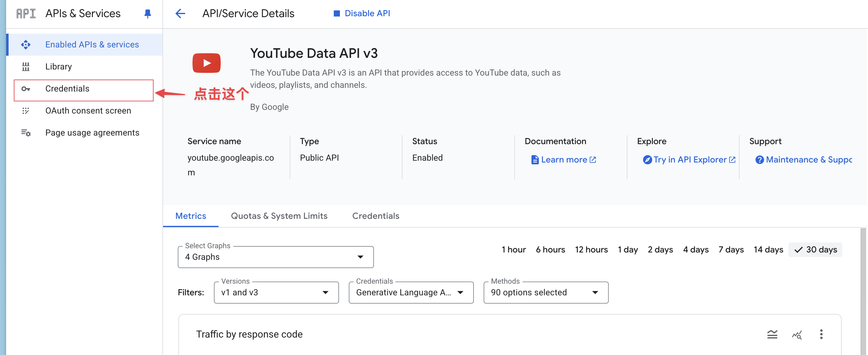The image size is (868, 355).
Task: Expand the Select Graphs dropdown
Action: click(276, 257)
